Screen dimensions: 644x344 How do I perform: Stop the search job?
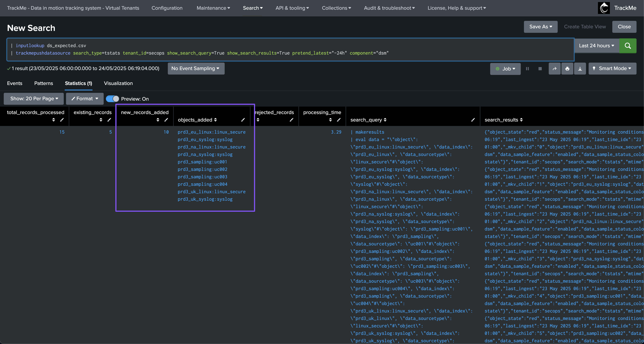pyautogui.click(x=540, y=69)
